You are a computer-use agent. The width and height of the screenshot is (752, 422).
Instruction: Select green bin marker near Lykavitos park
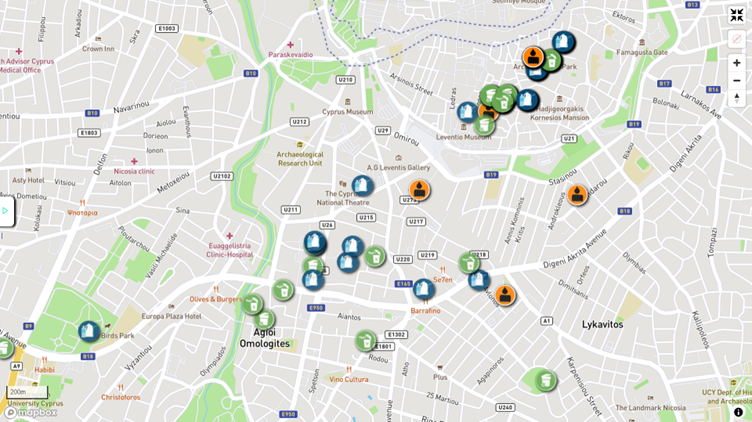point(545,381)
